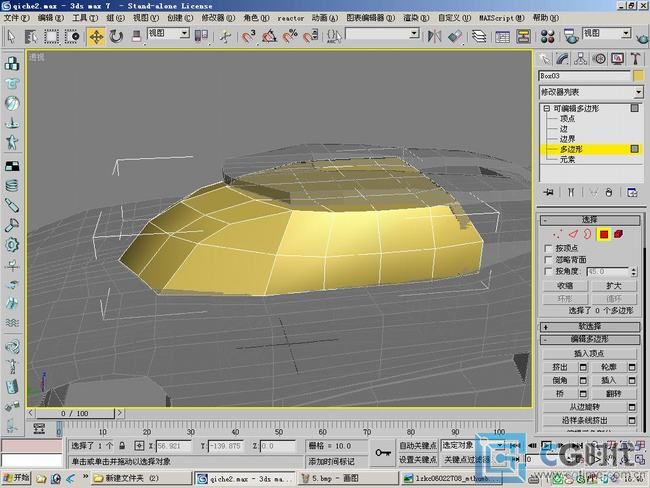Expand the 软选择 rollout
The image size is (650, 488).
589,327
